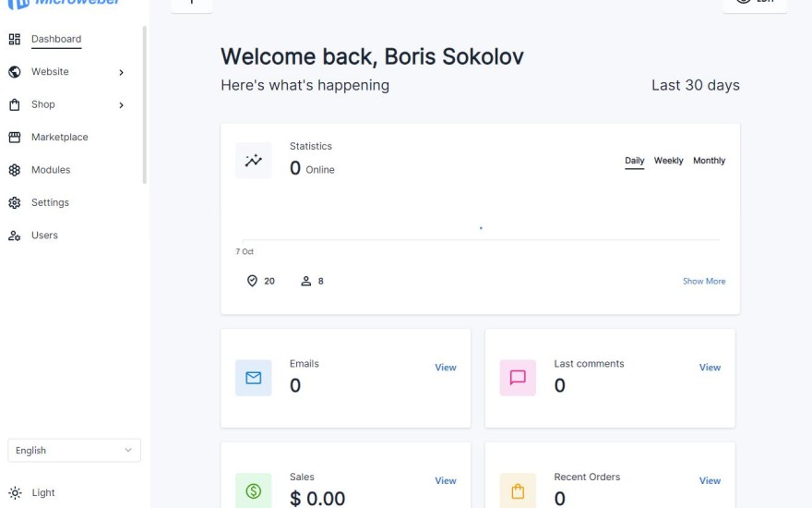Viewport: 812px width, 508px height.
Task: Click the Marketplace storefront icon
Action: tap(14, 138)
